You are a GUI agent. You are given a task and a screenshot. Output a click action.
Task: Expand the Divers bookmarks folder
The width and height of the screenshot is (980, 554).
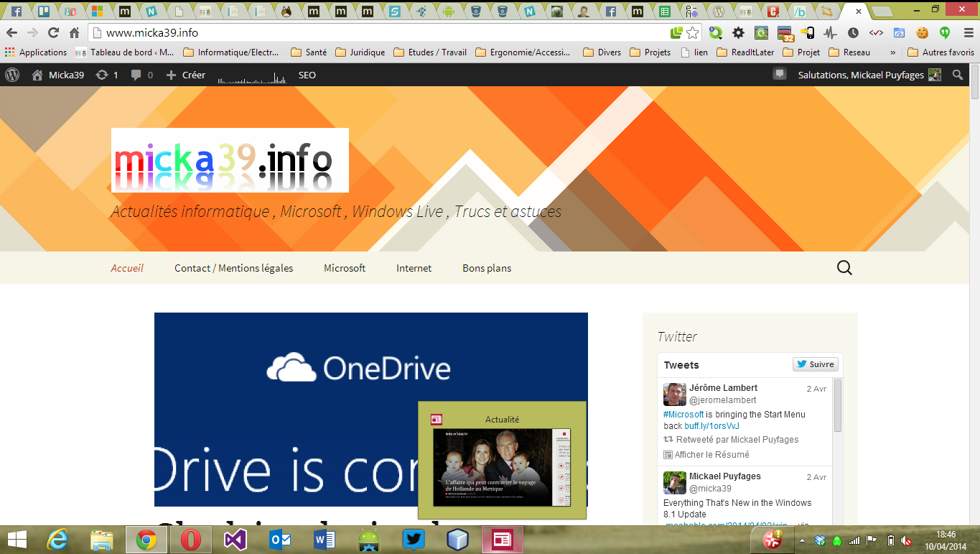click(x=602, y=52)
